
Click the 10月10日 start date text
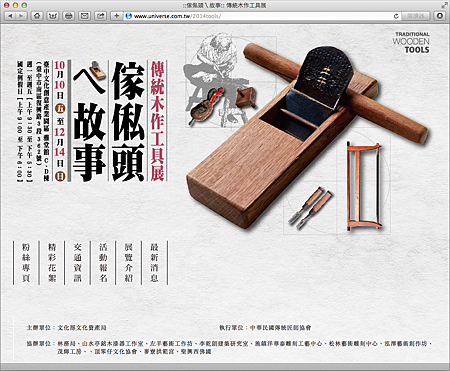(60, 80)
